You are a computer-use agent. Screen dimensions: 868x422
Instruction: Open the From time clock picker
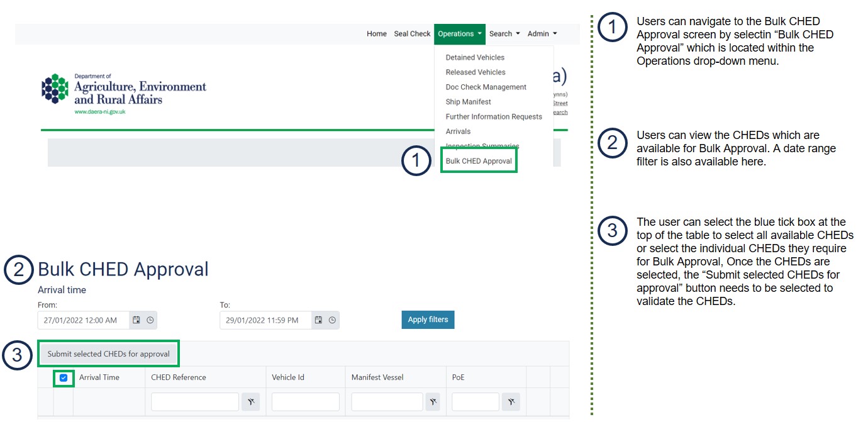pyautogui.click(x=150, y=320)
